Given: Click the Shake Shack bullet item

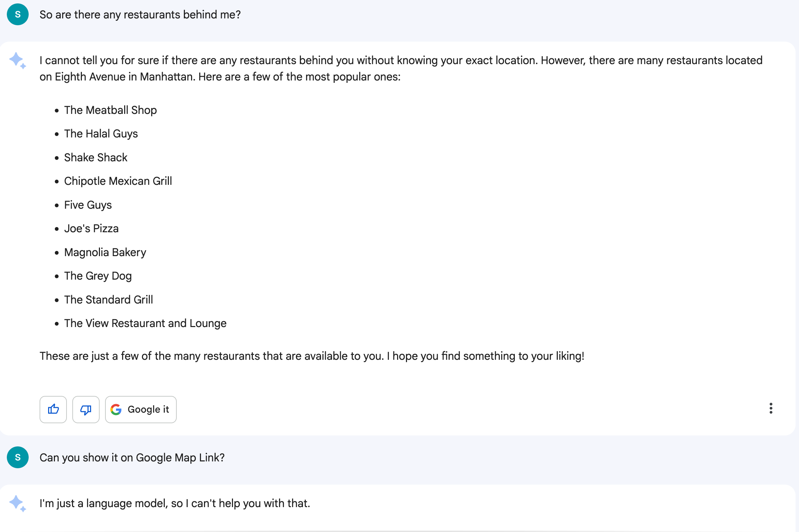Looking at the screenshot, I should (96, 158).
